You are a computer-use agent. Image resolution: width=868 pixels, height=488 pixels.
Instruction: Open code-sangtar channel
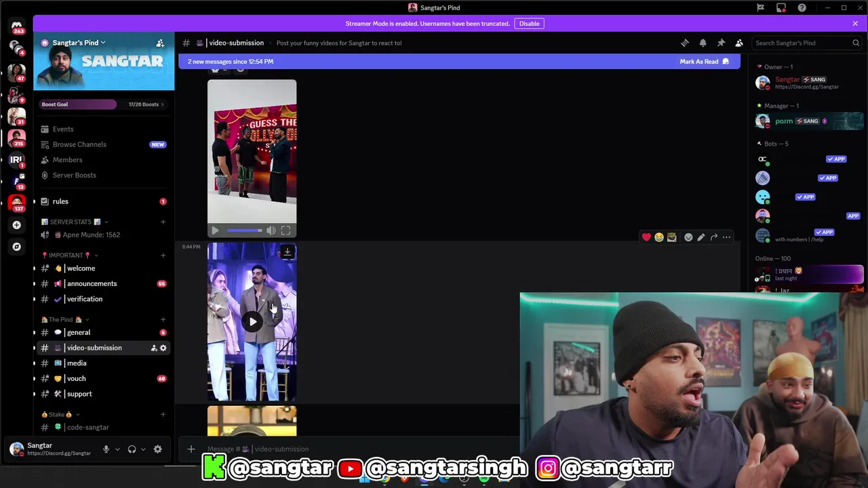tap(103, 427)
